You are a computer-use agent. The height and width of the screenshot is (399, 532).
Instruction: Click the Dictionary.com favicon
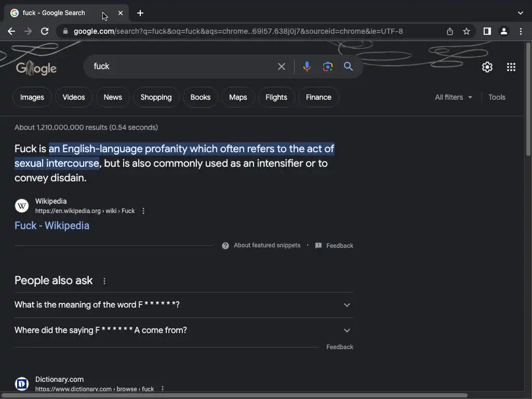coord(22,384)
